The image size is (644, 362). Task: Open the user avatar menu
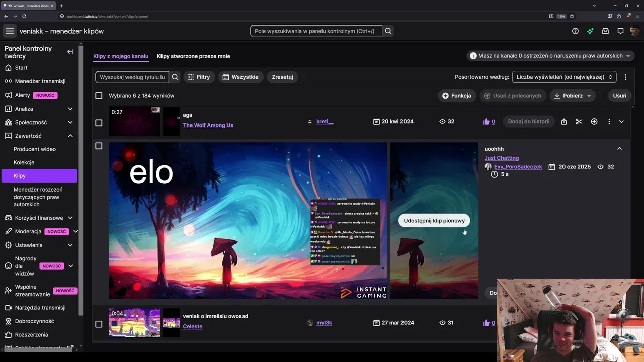click(x=635, y=31)
